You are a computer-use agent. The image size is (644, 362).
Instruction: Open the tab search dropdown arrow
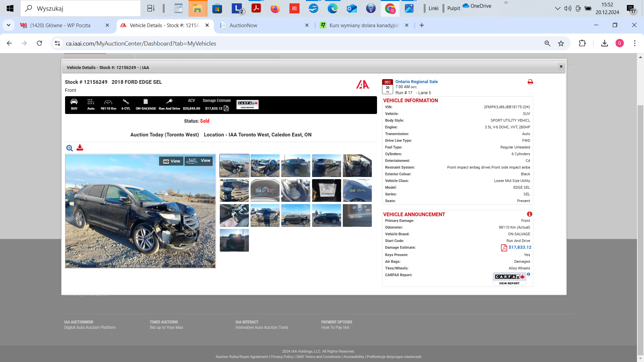click(x=8, y=25)
